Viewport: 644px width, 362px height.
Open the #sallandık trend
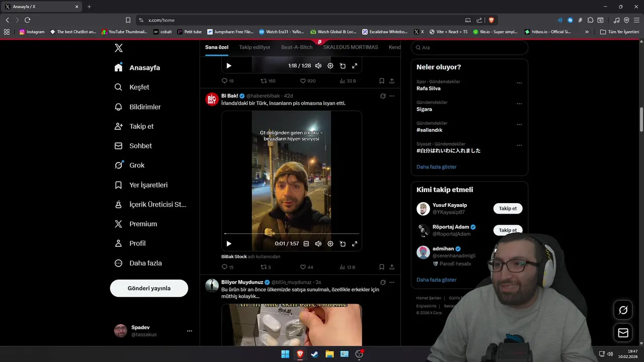click(x=429, y=130)
